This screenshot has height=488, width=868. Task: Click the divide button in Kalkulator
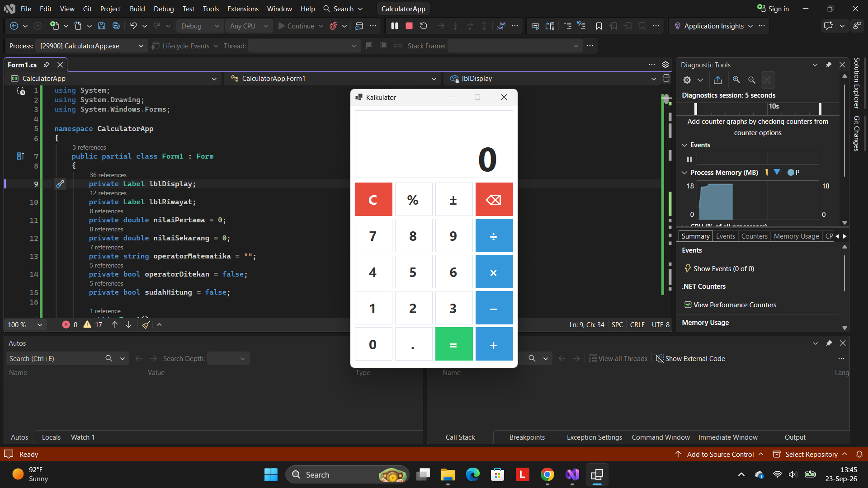click(x=494, y=236)
